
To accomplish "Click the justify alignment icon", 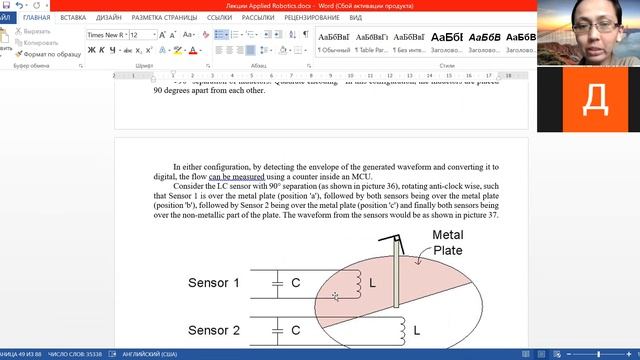I will click(250, 50).
